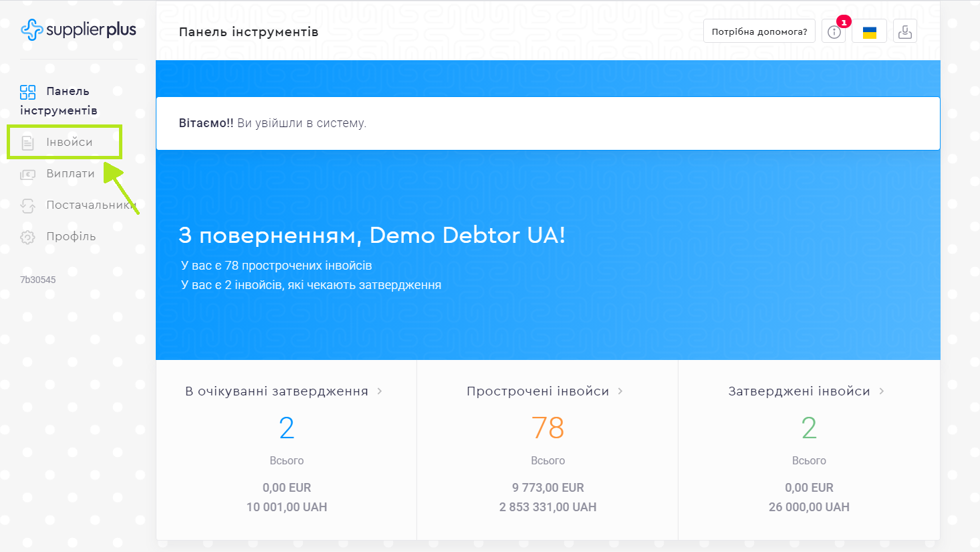Click the dashboard grid icon in sidebar
Viewport: 980px width, 552px height.
pyautogui.click(x=27, y=92)
